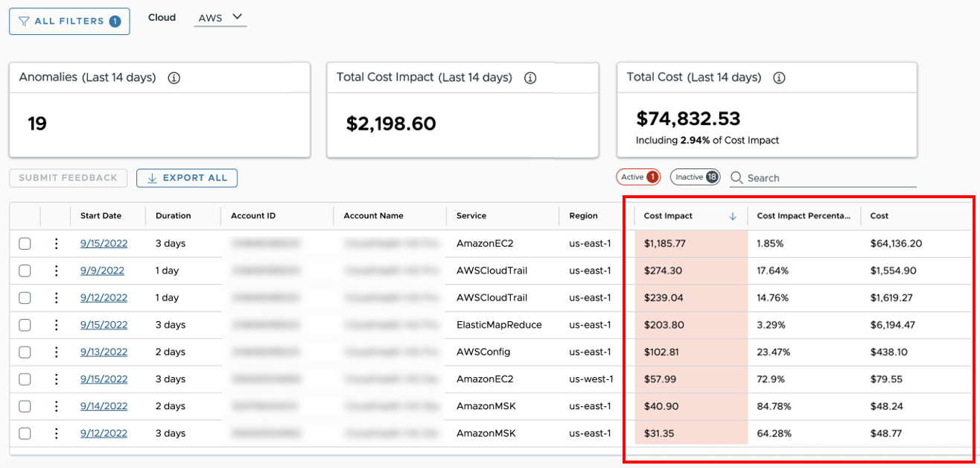
Task: Check the select-all checkbox in table header
Action: point(25,215)
